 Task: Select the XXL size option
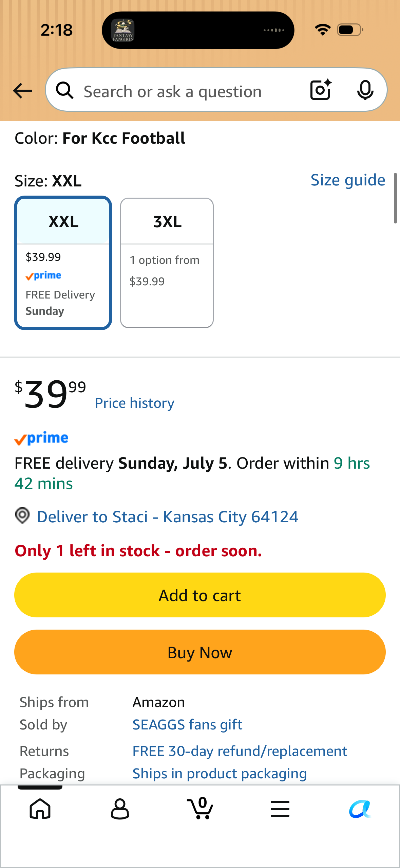click(63, 263)
